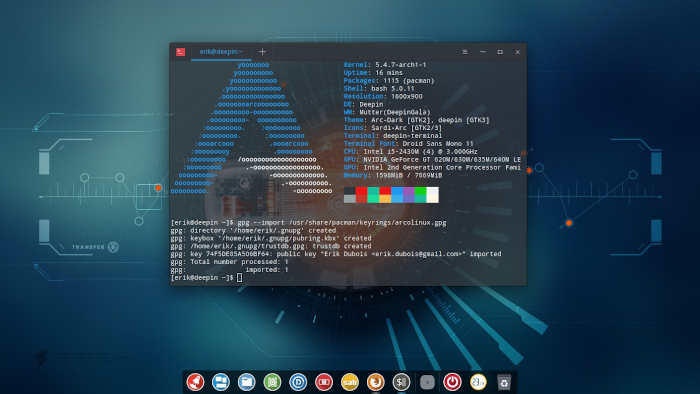Open the red rocket launcher in the dock
700x394 pixels.
[195, 382]
